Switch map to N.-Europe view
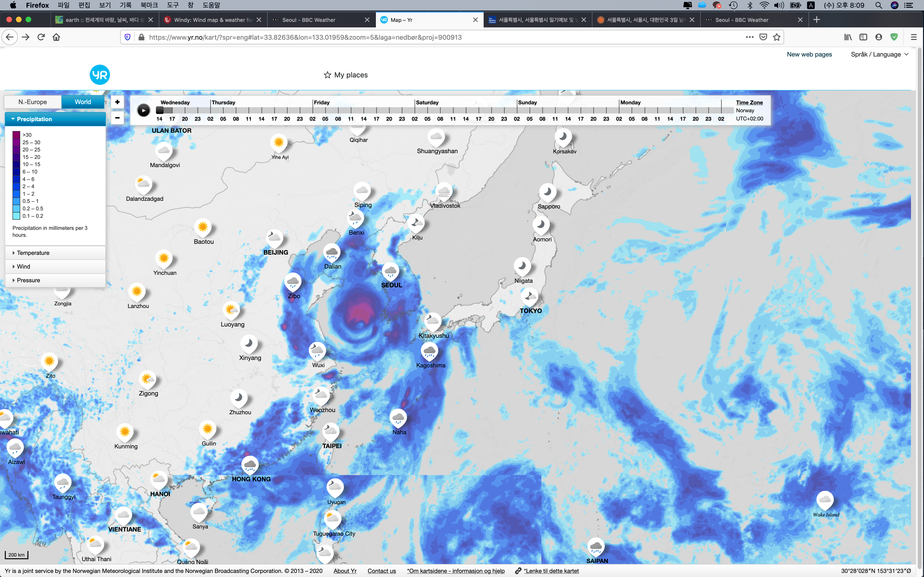Screen dimensions: 924x577 [33, 102]
